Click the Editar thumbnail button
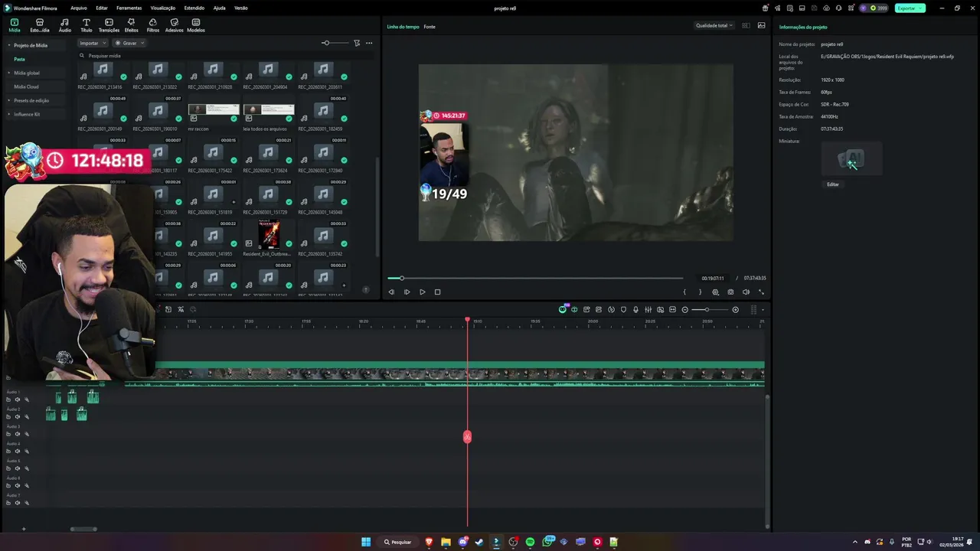Image resolution: width=980 pixels, height=551 pixels. pos(833,184)
